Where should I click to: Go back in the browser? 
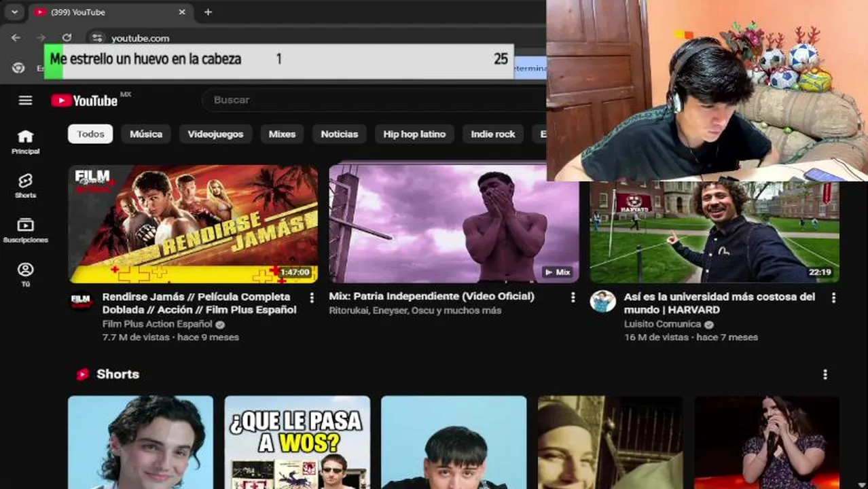point(16,38)
